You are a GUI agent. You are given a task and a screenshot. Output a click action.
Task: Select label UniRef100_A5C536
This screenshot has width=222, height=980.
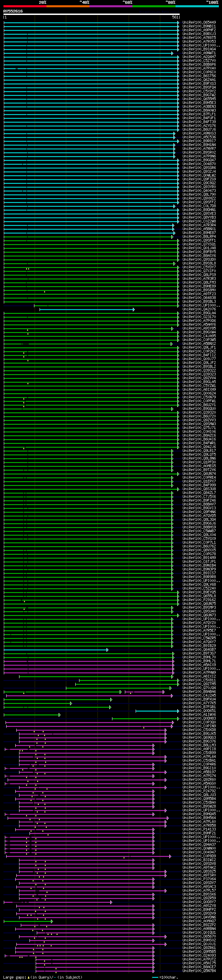click(x=199, y=137)
